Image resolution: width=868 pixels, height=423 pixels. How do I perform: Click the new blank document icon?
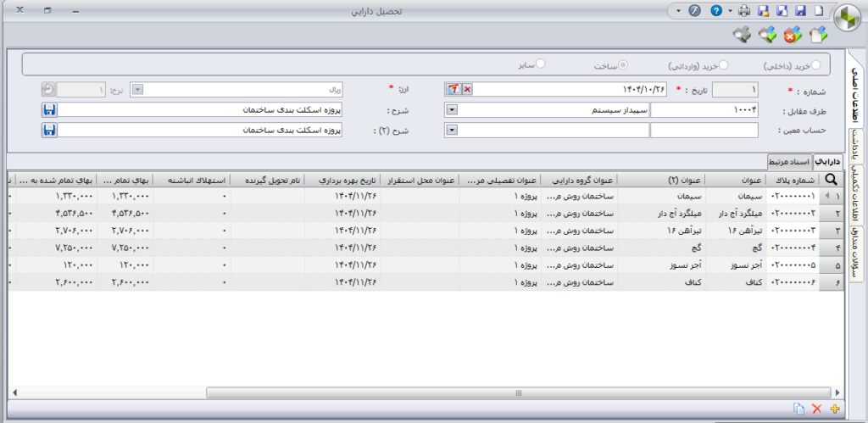(819, 11)
